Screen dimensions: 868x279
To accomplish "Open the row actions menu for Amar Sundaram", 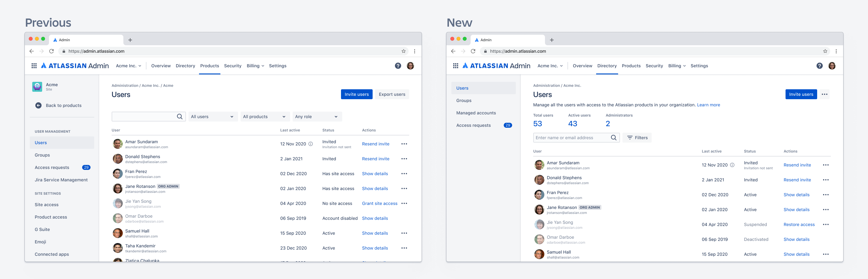I will (x=826, y=165).
